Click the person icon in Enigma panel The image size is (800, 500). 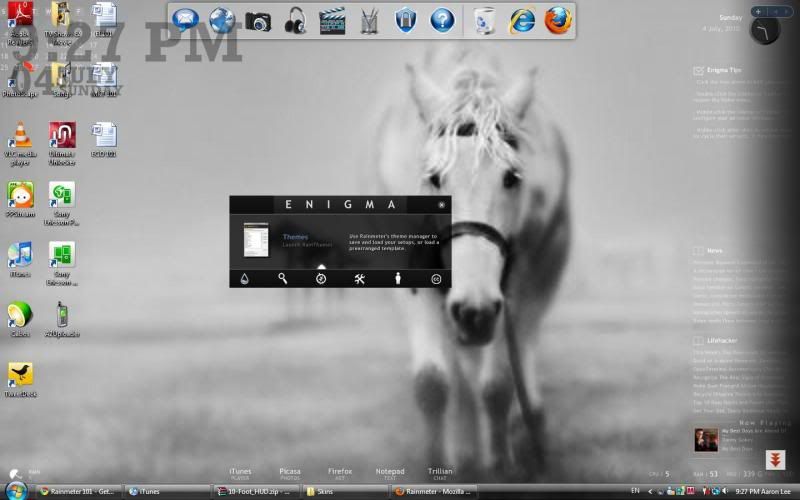coord(397,279)
